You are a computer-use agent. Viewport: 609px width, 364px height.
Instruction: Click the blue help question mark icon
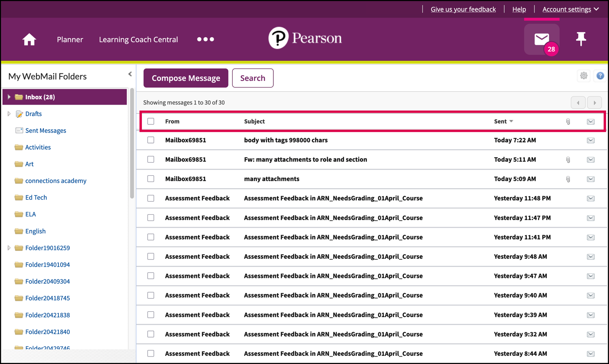click(600, 76)
